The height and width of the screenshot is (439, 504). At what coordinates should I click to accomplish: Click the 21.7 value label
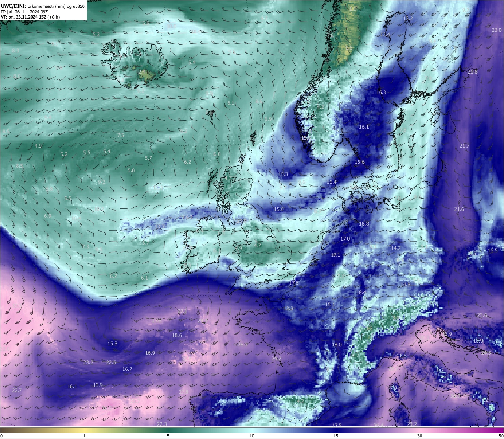465,146
